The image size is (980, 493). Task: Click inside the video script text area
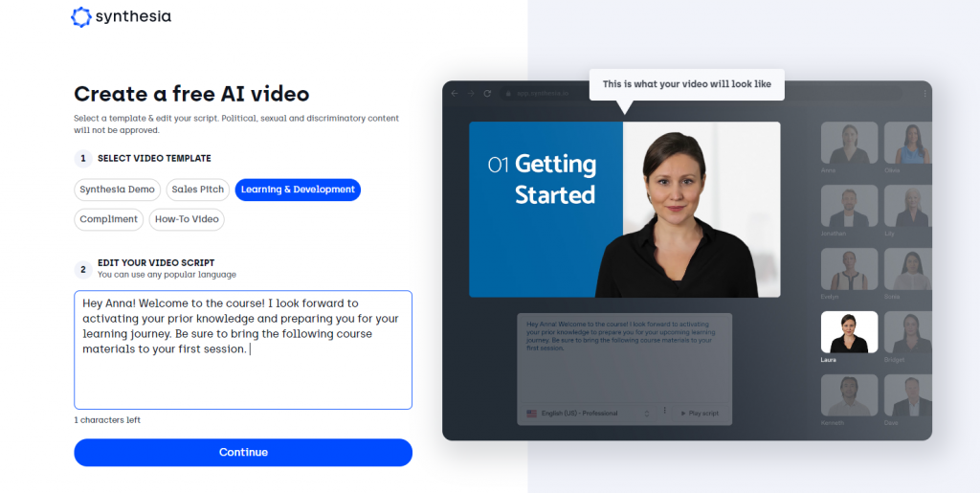243,350
